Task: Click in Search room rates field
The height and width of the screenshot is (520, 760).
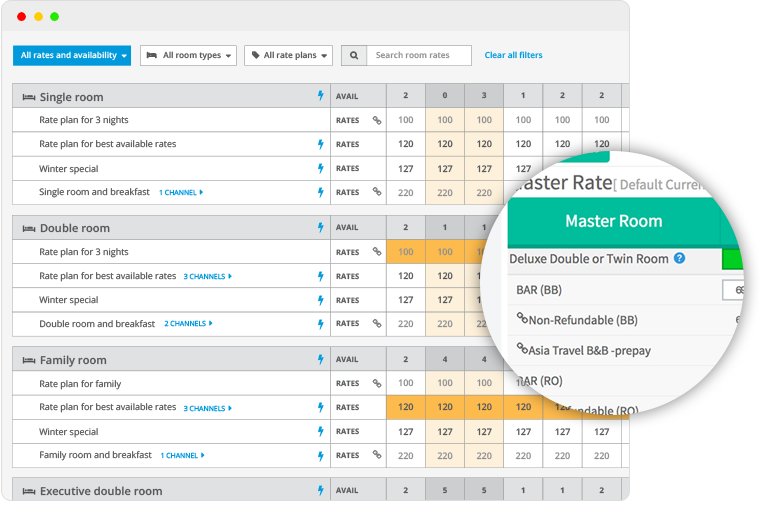Action: pyautogui.click(x=419, y=55)
